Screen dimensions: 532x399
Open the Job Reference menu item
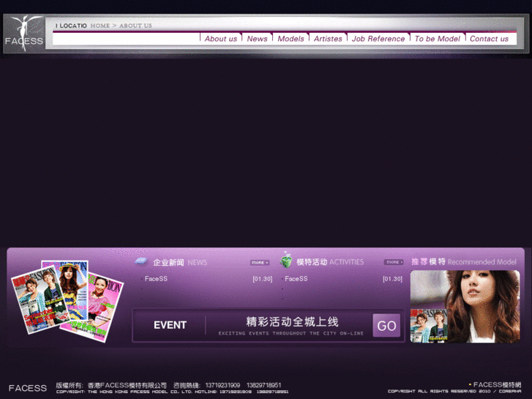pos(378,39)
